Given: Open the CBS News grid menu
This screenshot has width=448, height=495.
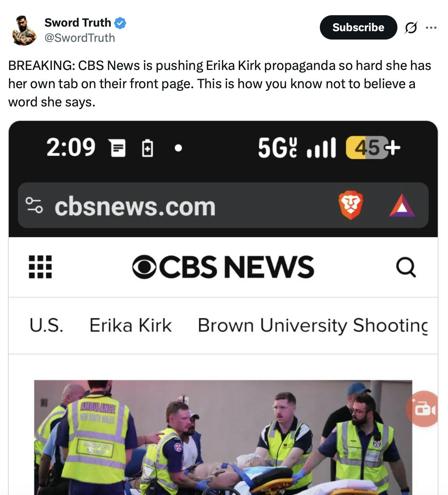Looking at the screenshot, I should click(40, 267).
